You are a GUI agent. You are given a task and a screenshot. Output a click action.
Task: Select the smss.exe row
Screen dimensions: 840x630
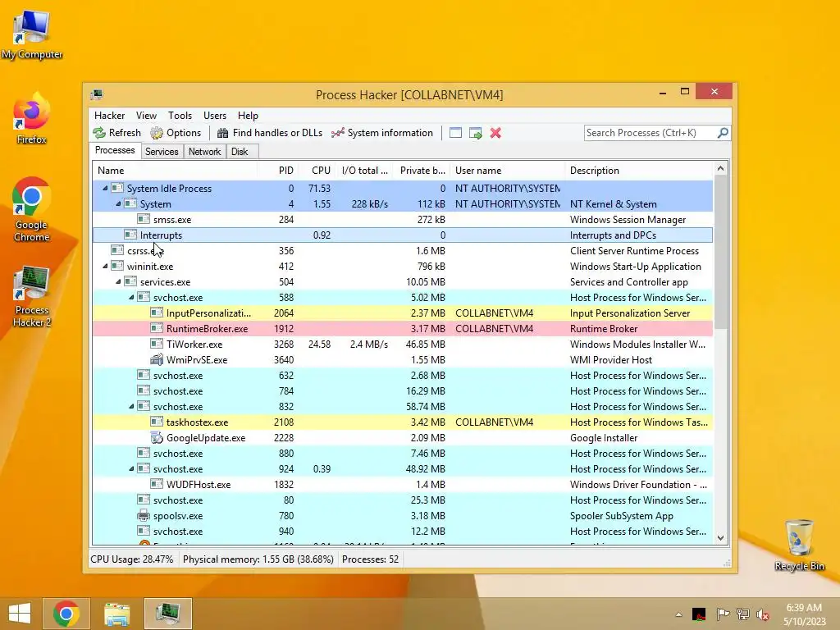click(x=403, y=219)
